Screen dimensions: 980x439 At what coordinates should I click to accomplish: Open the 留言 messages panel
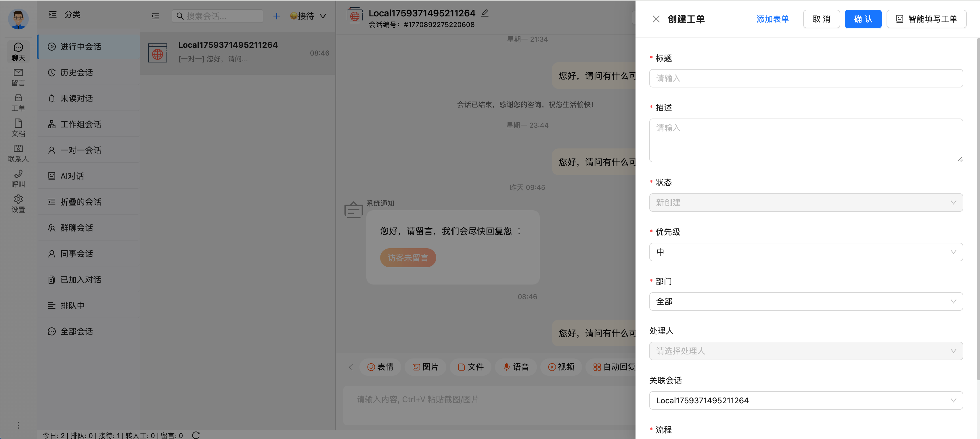pyautogui.click(x=18, y=76)
